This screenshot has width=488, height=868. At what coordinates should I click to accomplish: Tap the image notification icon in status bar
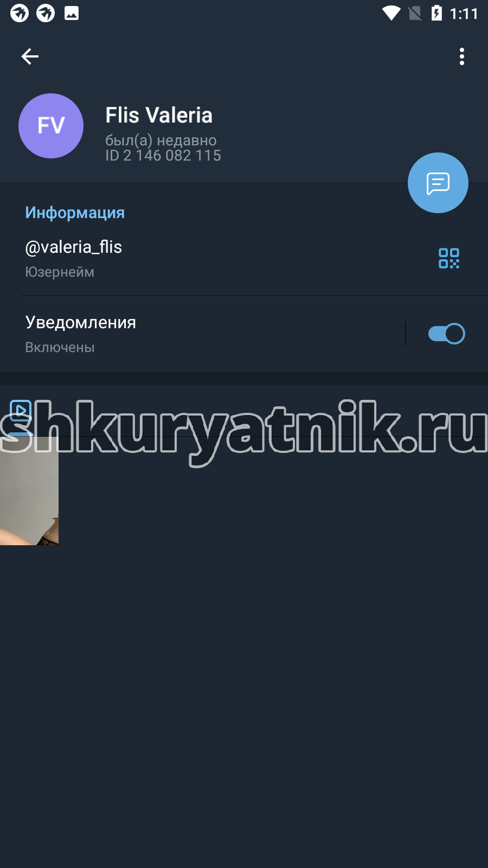click(x=72, y=13)
